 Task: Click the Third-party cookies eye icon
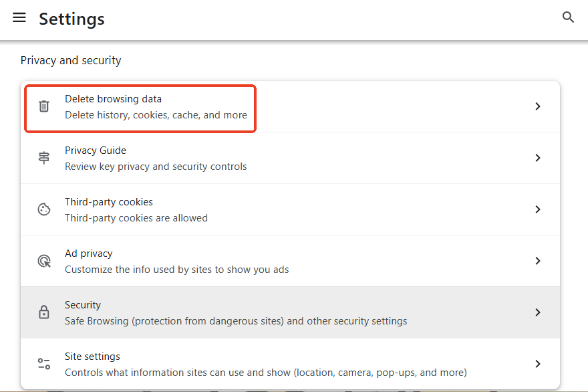43,209
